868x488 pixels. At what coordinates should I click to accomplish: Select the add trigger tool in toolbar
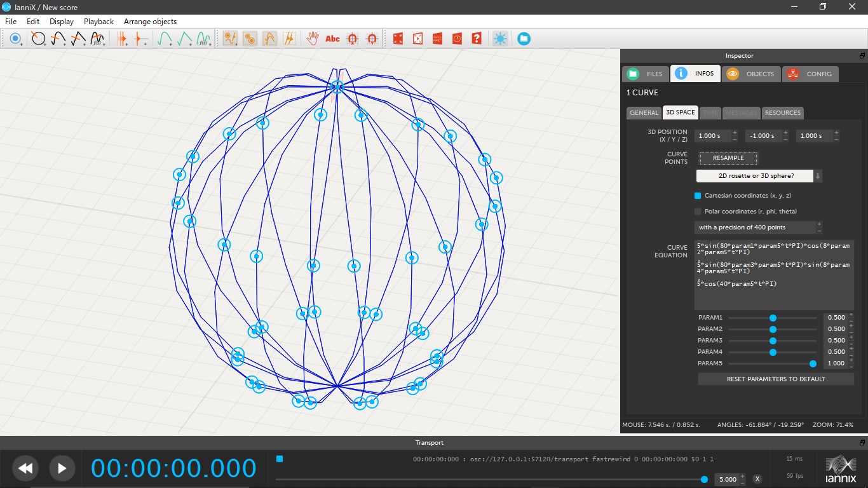[x=16, y=39]
